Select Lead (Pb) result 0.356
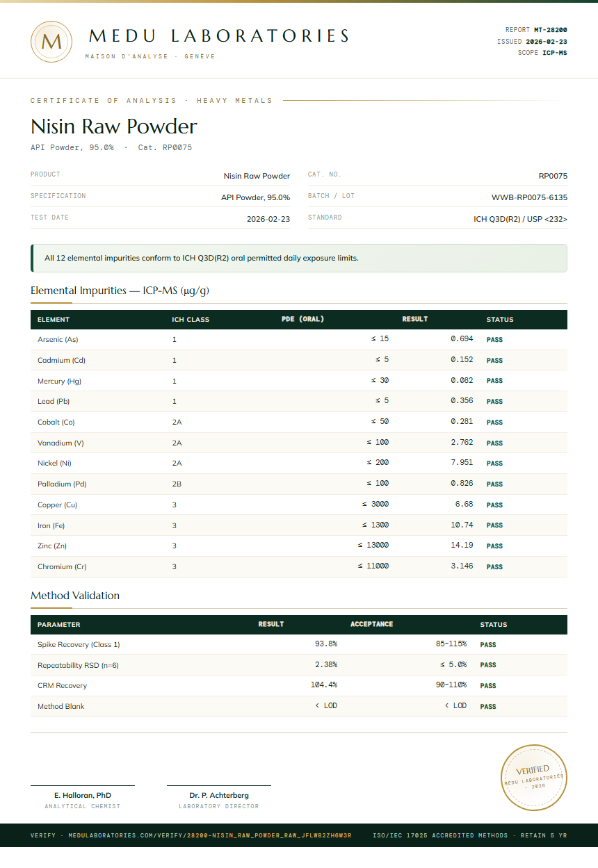 pos(462,401)
